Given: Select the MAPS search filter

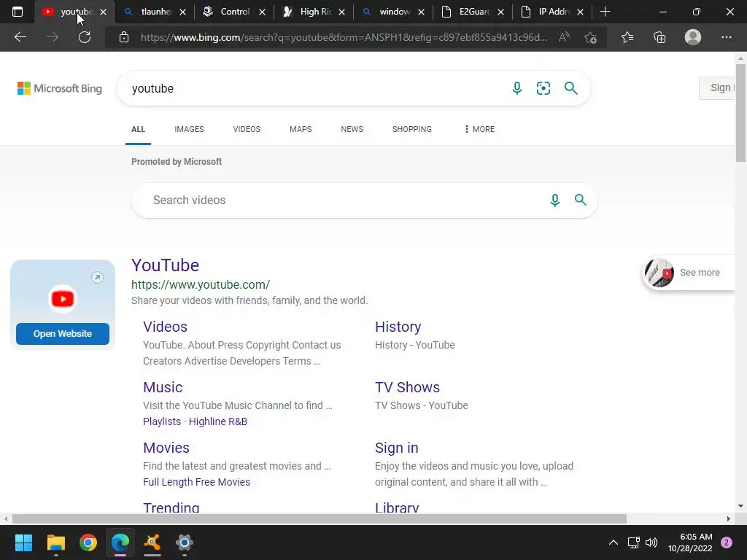Looking at the screenshot, I should click(301, 129).
